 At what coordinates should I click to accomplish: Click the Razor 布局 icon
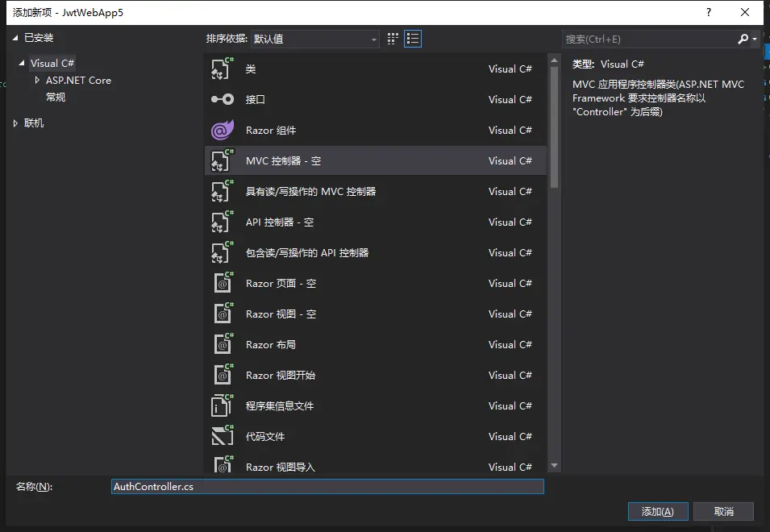(223, 344)
